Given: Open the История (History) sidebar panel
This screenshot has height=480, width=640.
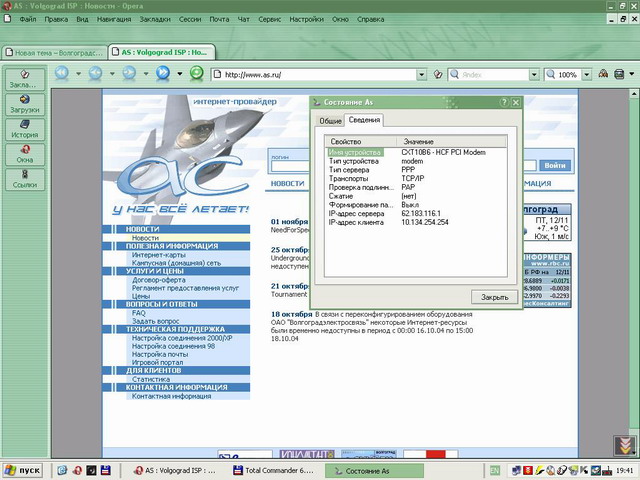Looking at the screenshot, I should 25,129.
